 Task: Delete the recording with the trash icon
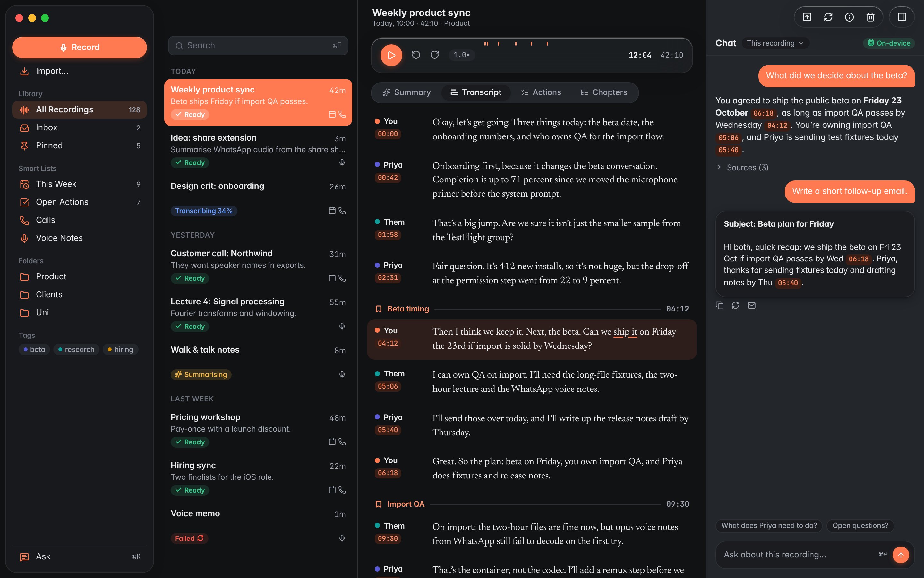870,17
